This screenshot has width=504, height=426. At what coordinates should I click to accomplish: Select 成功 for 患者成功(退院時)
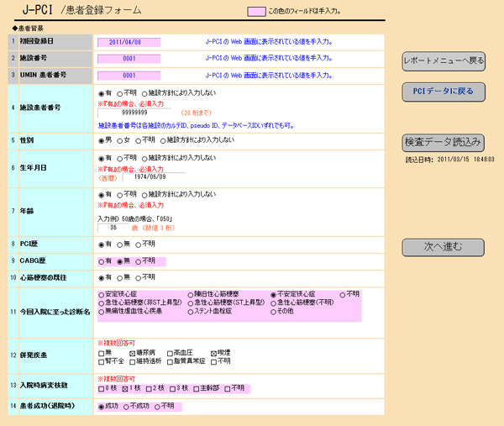(102, 408)
